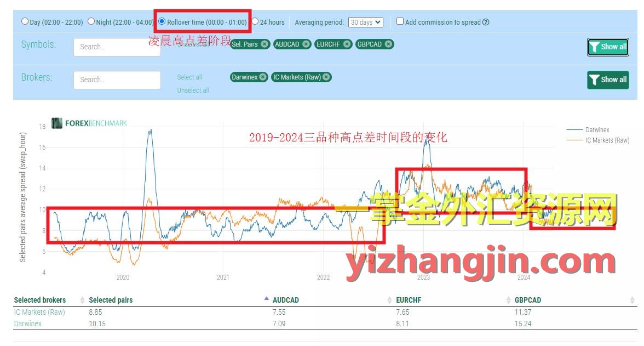Click the 10.15 Selected pairs value
This screenshot has height=346, width=644.
point(97,324)
